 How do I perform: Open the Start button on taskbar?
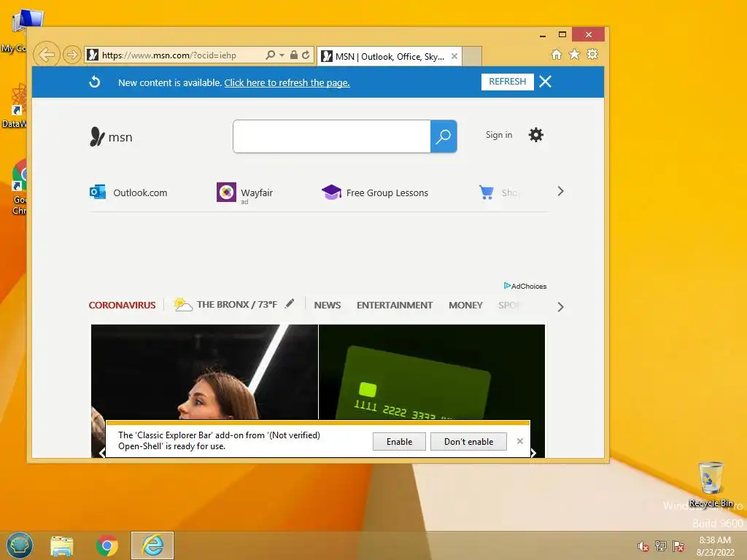20,545
